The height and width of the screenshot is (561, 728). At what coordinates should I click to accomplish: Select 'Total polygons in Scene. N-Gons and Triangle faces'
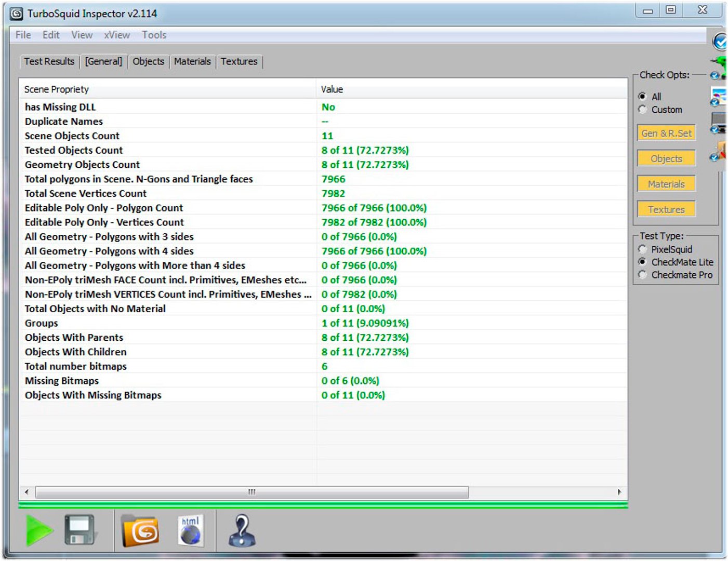[323, 179]
